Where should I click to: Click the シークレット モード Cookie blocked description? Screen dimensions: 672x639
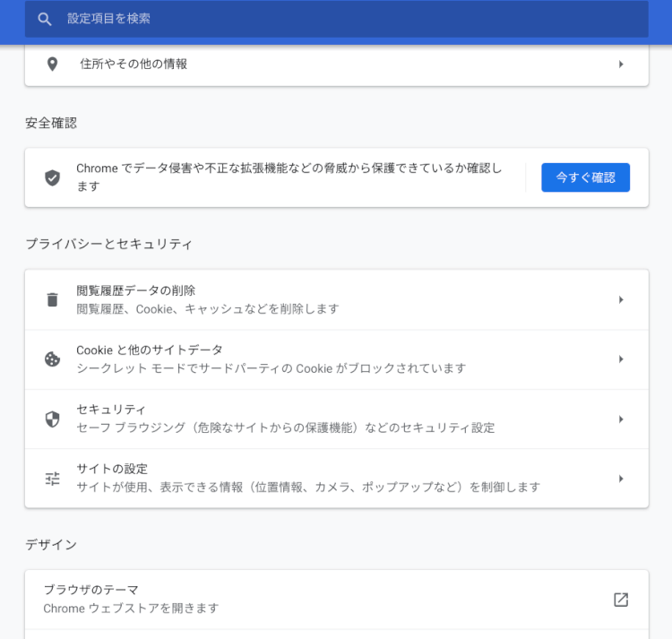click(271, 368)
